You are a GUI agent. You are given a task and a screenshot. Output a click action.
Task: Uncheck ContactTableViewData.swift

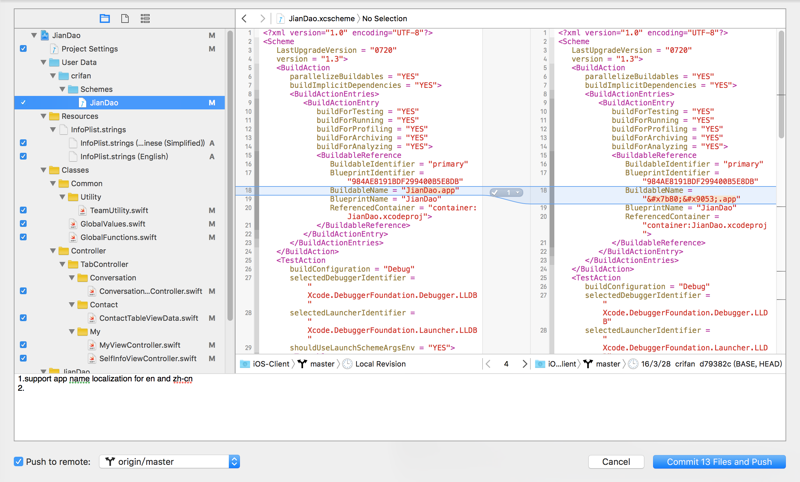tap(23, 318)
